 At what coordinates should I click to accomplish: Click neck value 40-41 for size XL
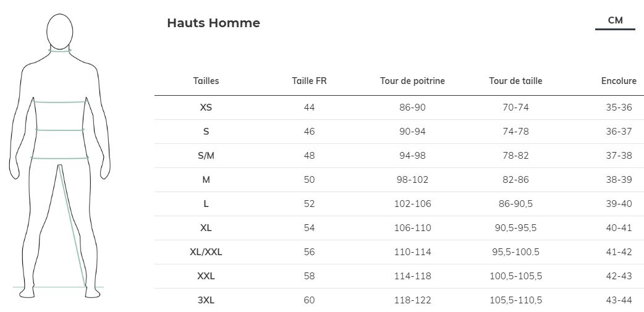pyautogui.click(x=619, y=228)
